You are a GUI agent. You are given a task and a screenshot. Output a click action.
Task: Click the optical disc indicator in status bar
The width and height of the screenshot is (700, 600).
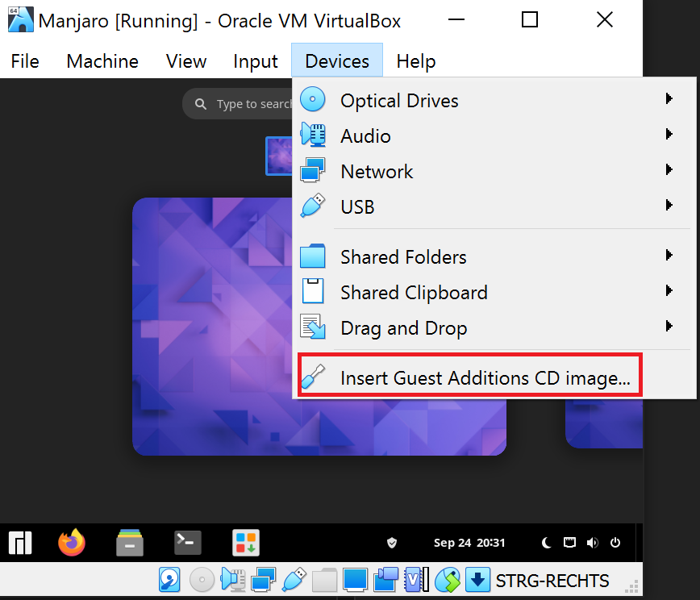202,580
